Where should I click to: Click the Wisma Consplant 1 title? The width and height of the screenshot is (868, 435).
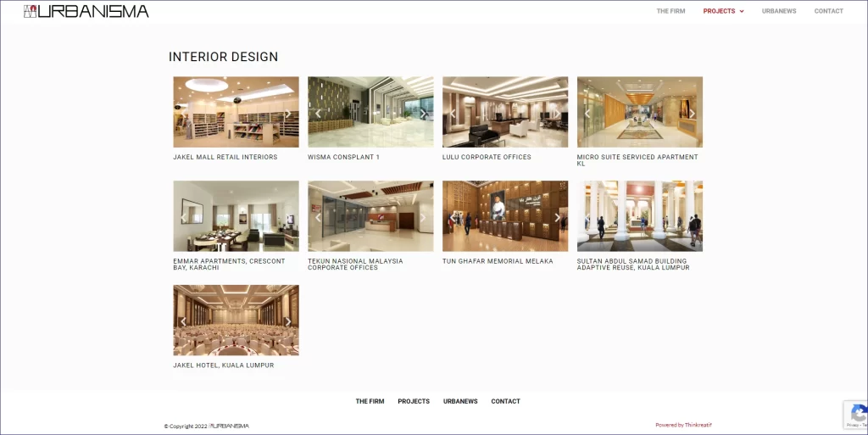pos(343,157)
